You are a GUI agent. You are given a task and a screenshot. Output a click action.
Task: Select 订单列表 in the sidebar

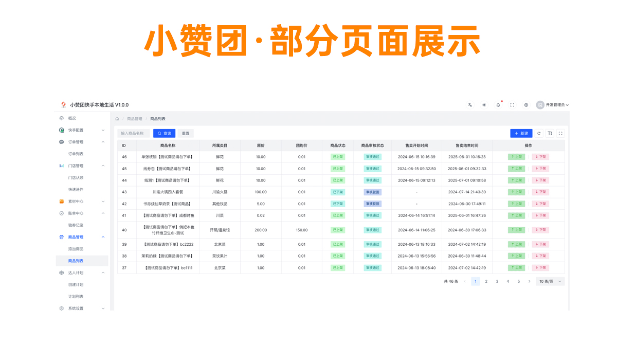point(76,154)
